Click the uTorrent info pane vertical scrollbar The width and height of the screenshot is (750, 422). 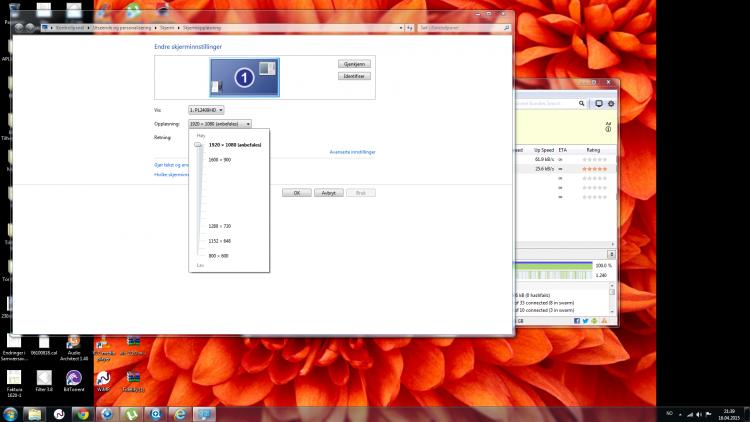[x=612, y=298]
